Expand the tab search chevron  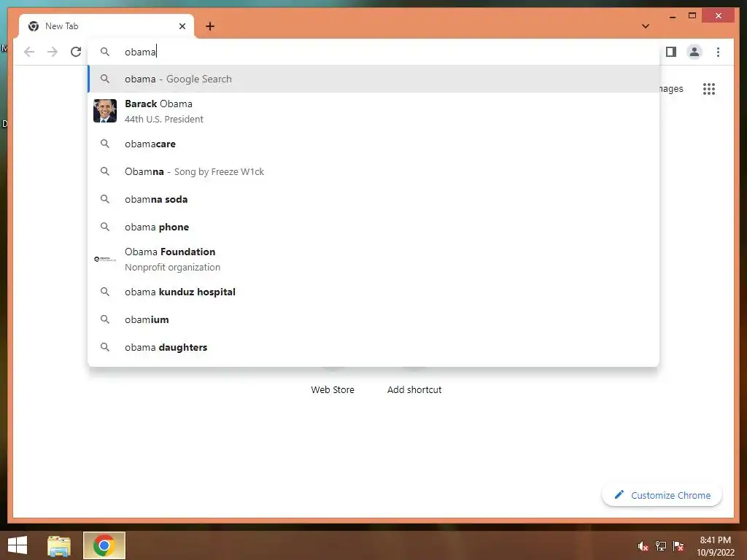(x=645, y=26)
